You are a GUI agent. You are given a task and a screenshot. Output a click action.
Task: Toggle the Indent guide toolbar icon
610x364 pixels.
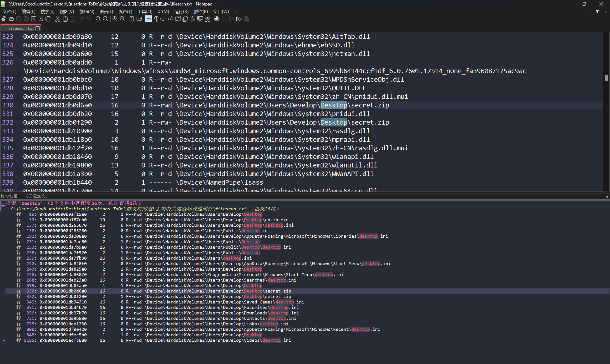pos(163,19)
